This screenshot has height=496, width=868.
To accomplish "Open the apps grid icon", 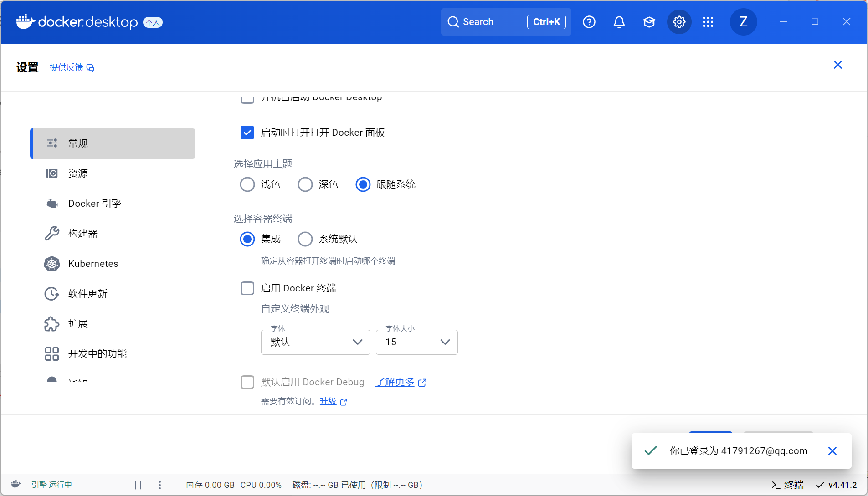I will (x=708, y=22).
